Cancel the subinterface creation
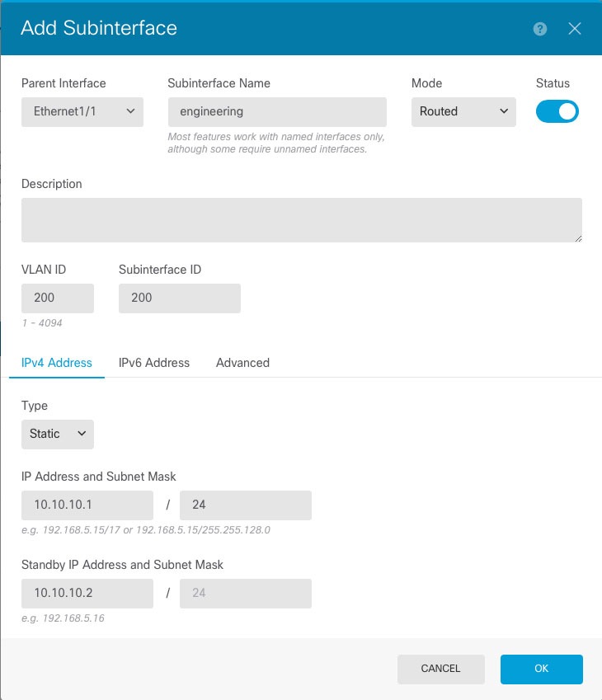This screenshot has width=602, height=700. tap(440, 669)
